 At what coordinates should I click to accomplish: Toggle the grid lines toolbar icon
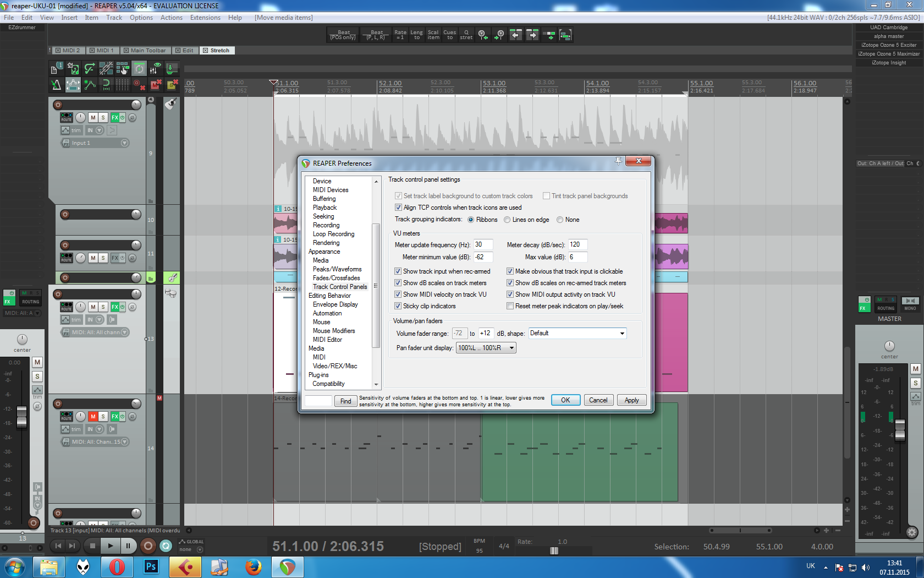[x=123, y=85]
